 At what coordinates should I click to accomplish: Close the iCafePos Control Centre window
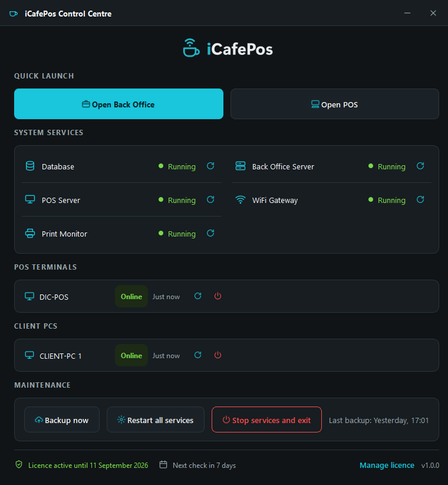pos(433,13)
